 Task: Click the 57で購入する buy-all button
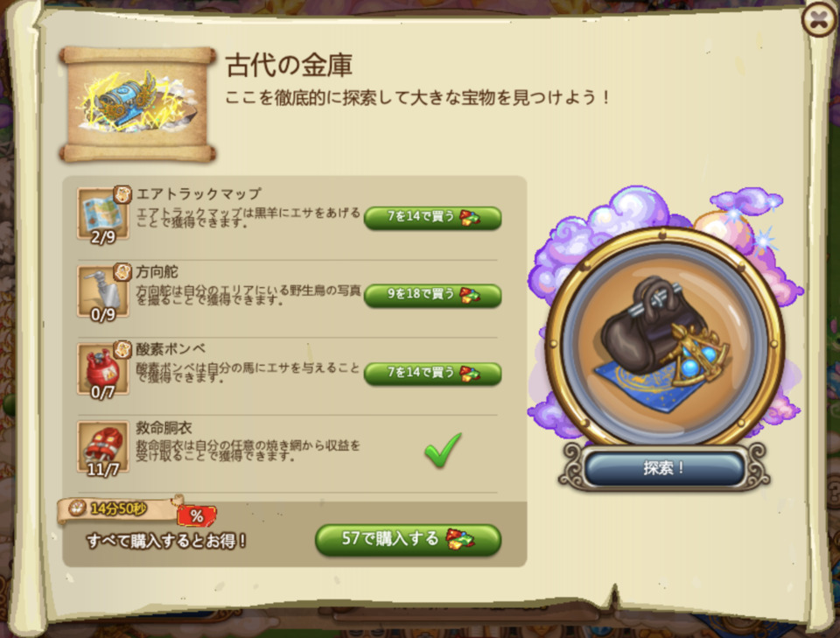coord(409,539)
